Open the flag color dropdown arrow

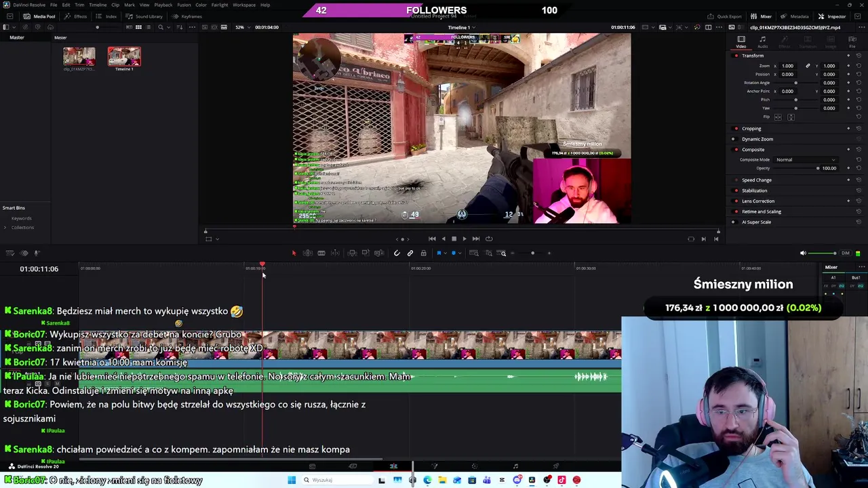tap(445, 253)
